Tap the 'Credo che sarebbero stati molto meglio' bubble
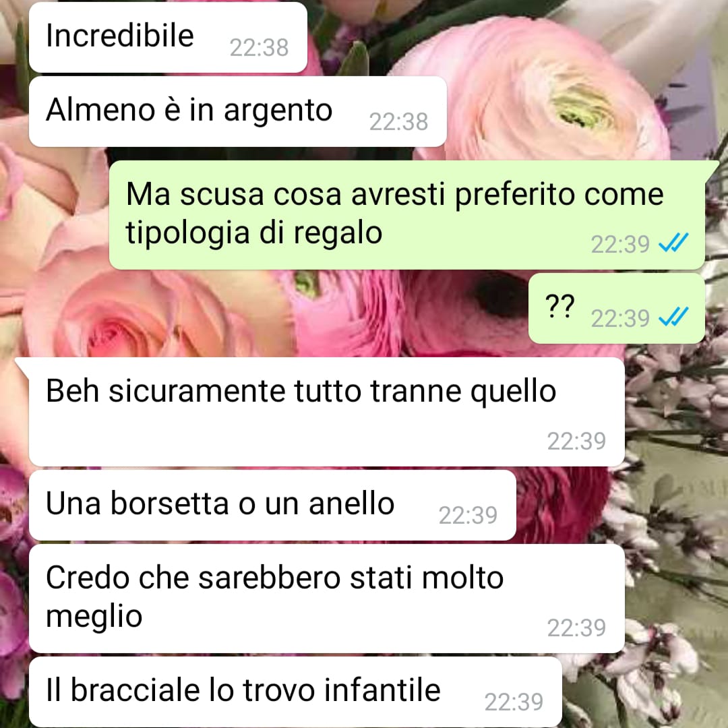This screenshot has width=728, height=728. [326, 599]
